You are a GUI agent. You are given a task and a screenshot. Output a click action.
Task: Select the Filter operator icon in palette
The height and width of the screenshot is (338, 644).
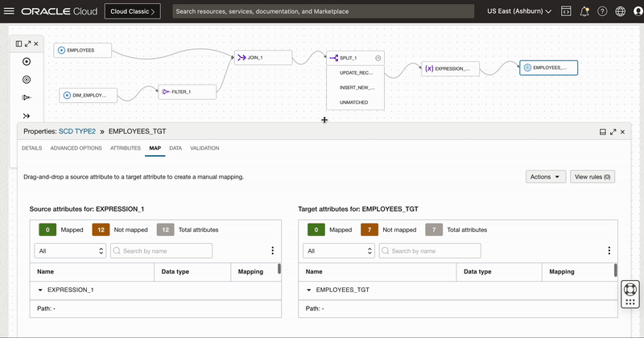click(27, 97)
